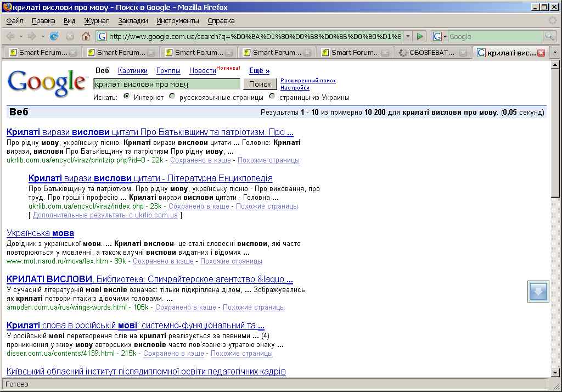
Task: Click the Forward navigation arrow
Action: [31, 36]
